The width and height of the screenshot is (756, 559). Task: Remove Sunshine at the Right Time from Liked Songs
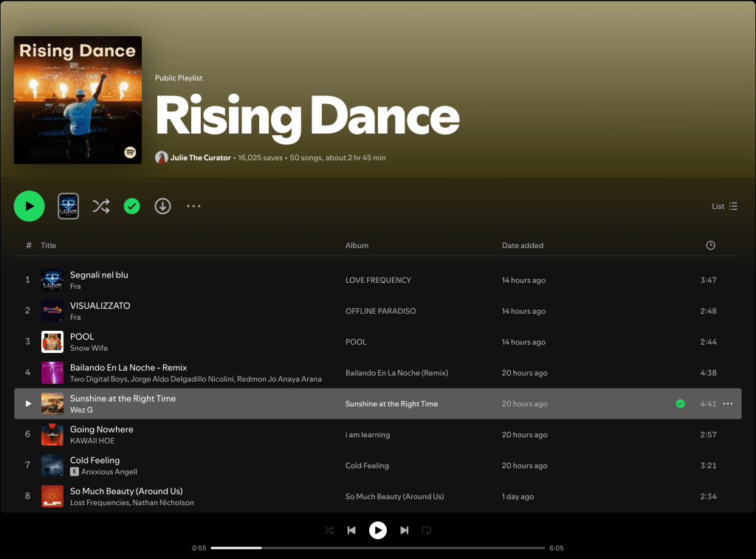680,404
